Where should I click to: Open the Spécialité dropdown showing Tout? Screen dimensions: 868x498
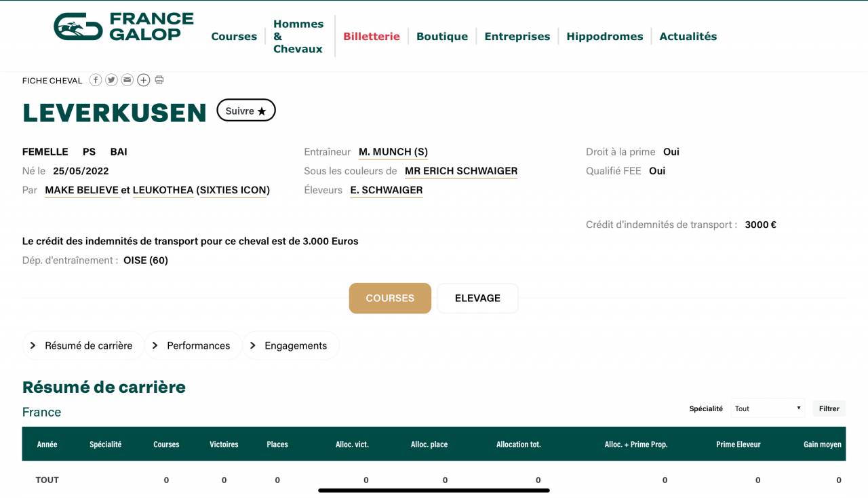pyautogui.click(x=768, y=408)
